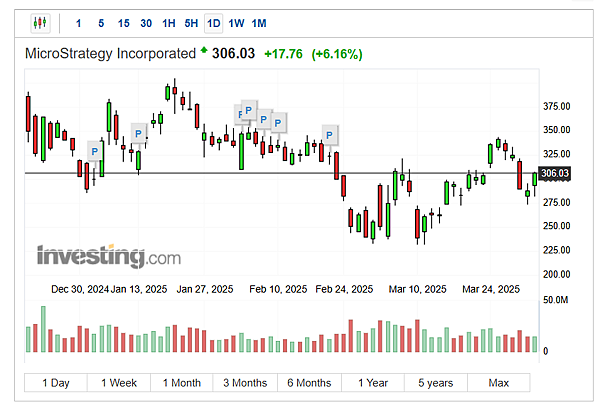Click the Mar 24, 2025 date label
The width and height of the screenshot is (600, 410).
(x=491, y=289)
